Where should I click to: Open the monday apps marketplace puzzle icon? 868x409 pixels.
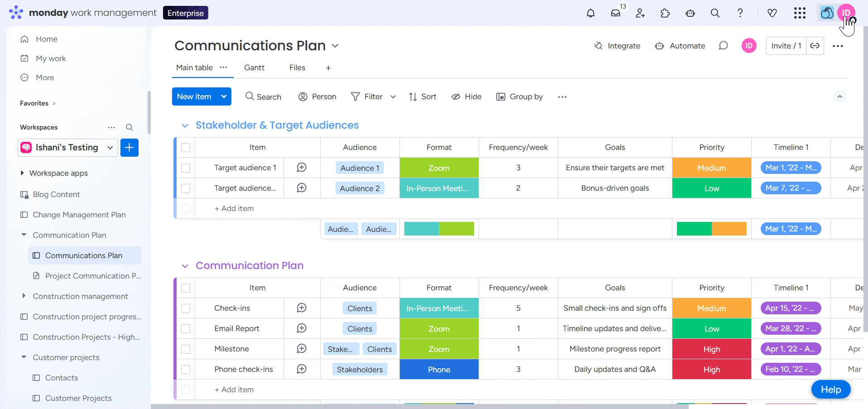665,14
